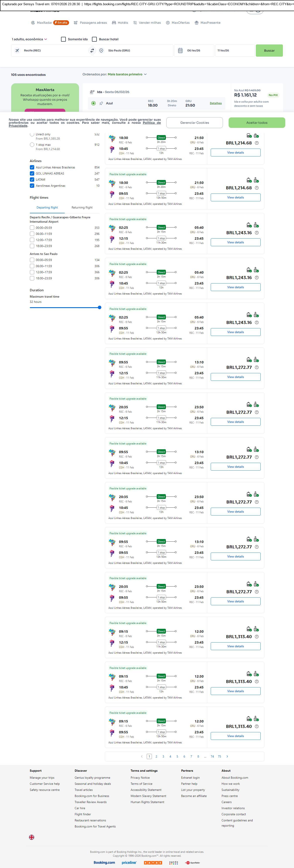294x868 pixels.
Task: Click the next page arrow in pagination
Action: pos(227,756)
